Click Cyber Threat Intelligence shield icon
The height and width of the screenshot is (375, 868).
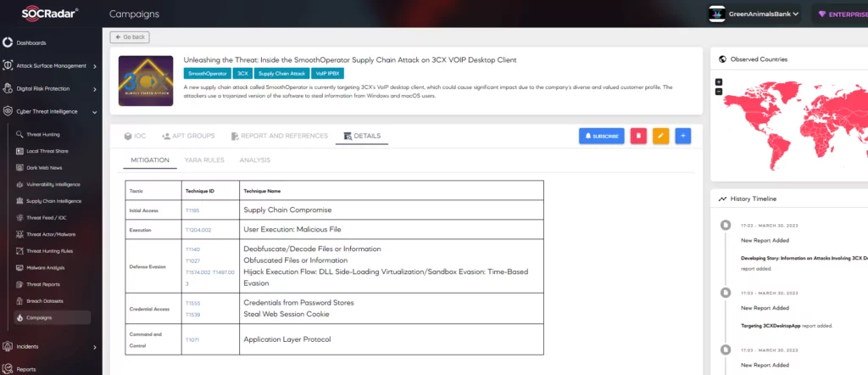coord(8,111)
